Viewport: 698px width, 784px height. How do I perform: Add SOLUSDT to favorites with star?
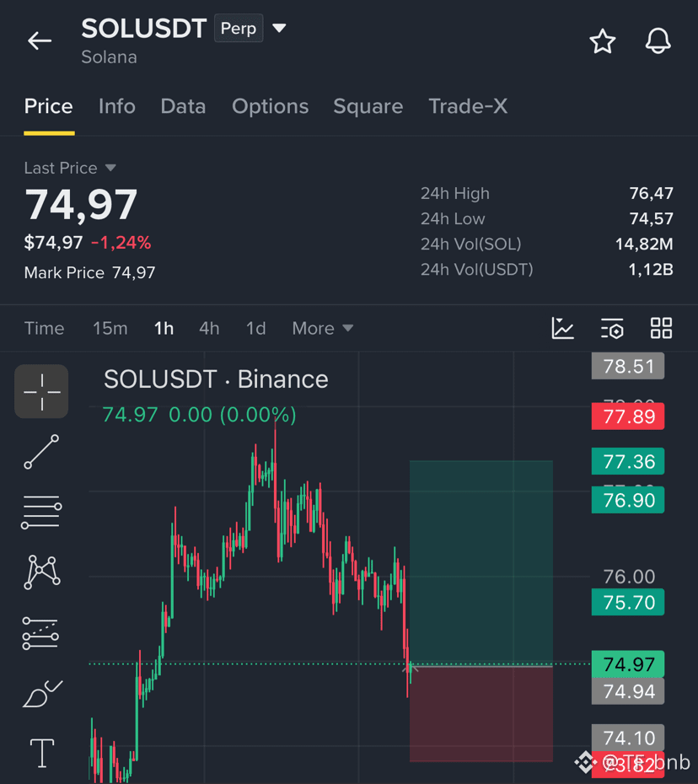tap(603, 41)
